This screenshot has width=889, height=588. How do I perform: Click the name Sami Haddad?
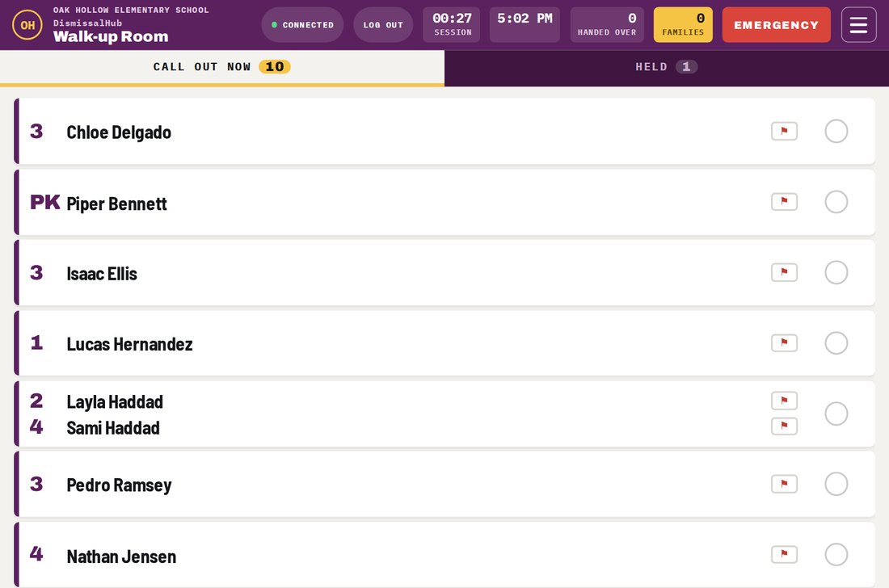pos(113,428)
